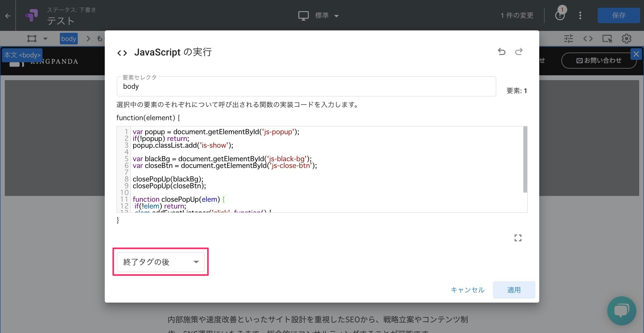Click 適用 to apply the JavaScript

pos(514,290)
